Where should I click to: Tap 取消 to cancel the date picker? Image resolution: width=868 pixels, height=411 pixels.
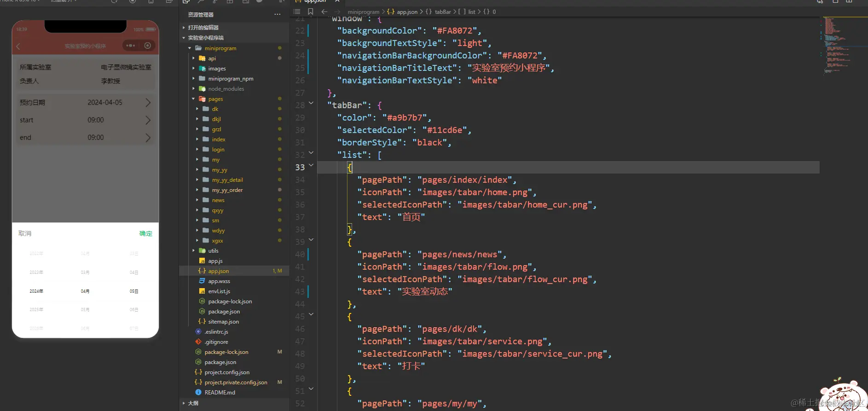pos(25,233)
